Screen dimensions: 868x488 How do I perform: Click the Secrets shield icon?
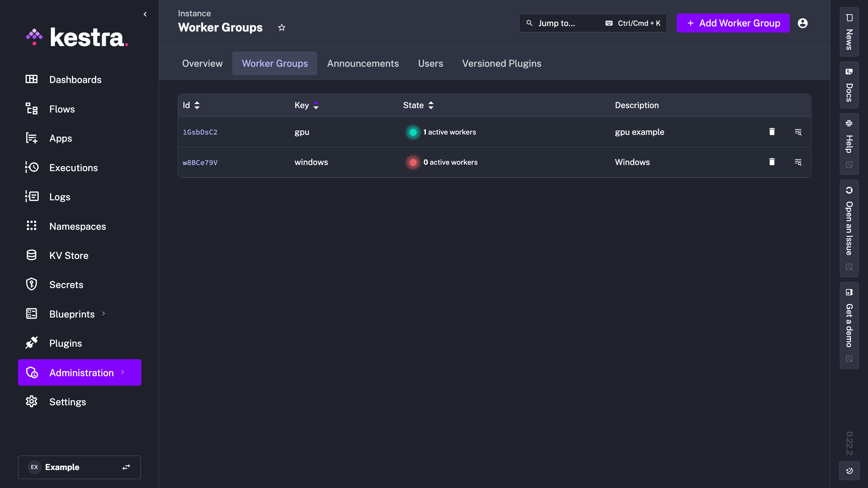[32, 284]
